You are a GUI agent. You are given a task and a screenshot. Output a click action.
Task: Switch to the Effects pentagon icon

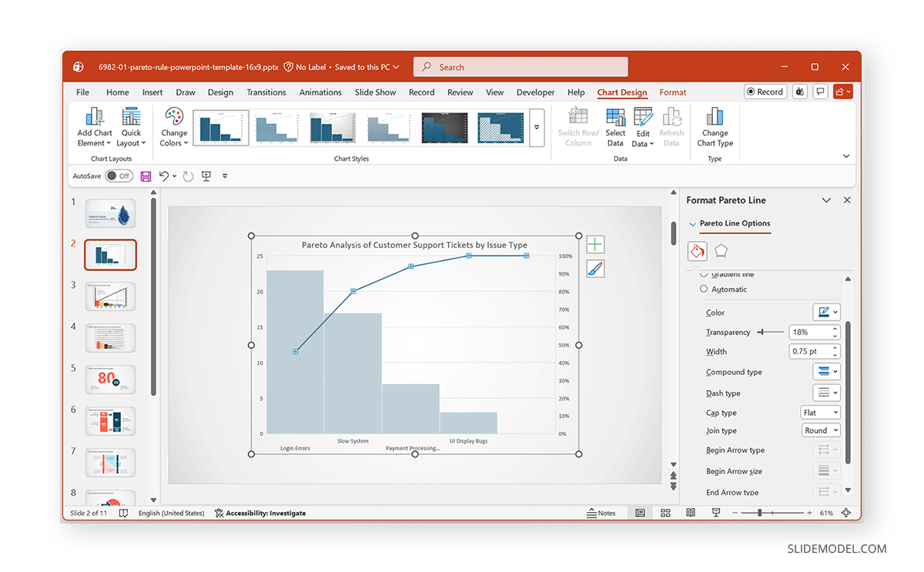tap(721, 251)
